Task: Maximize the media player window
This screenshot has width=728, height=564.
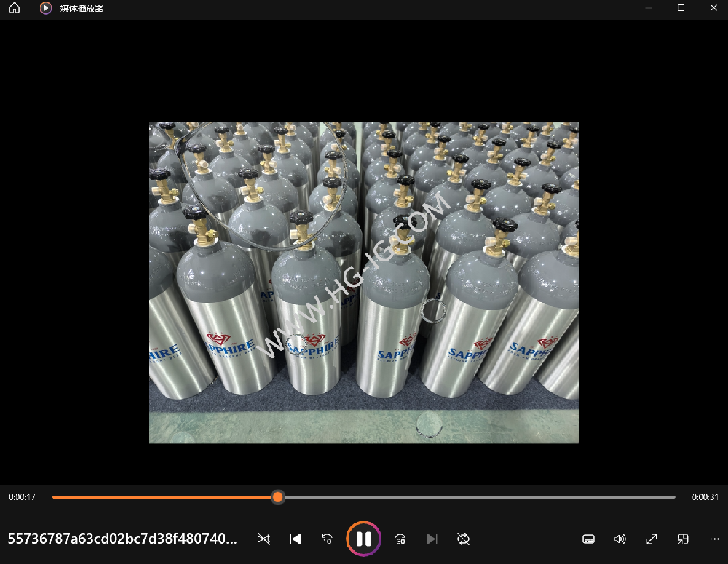Action: 681,8
